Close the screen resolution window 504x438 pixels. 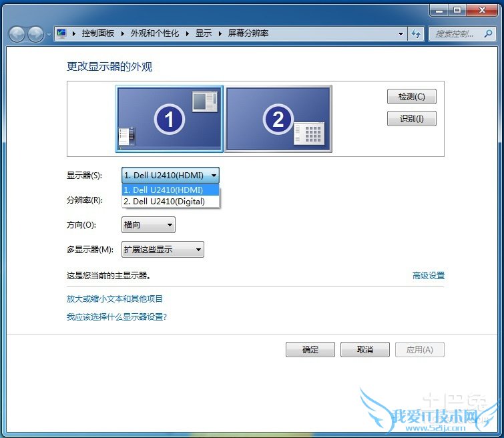click(x=482, y=10)
